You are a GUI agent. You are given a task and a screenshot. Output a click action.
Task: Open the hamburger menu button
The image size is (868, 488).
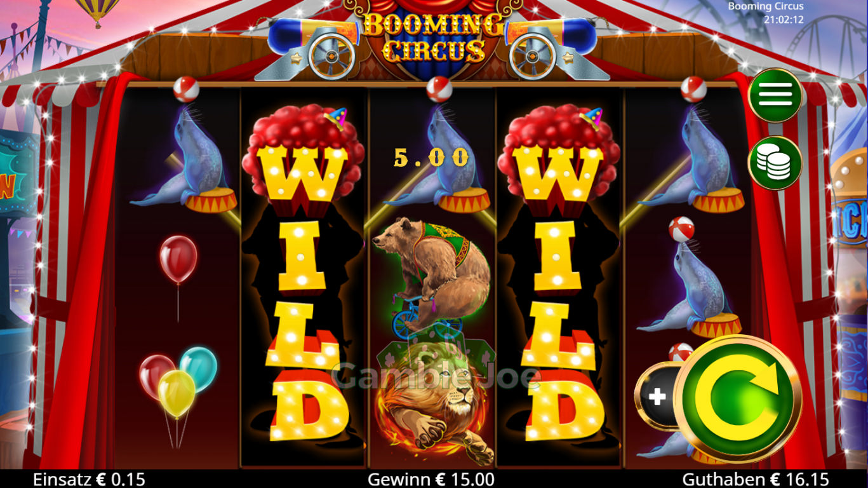pyautogui.click(x=775, y=95)
